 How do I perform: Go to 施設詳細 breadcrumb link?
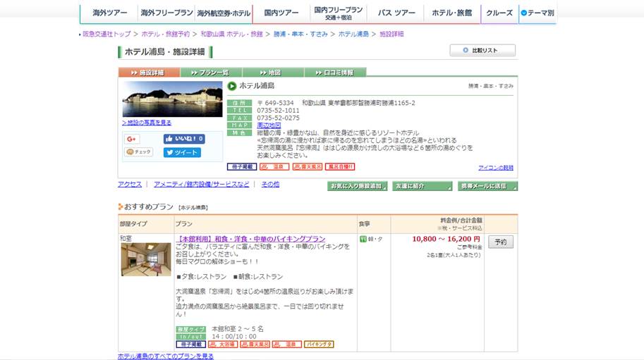pyautogui.click(x=391, y=34)
